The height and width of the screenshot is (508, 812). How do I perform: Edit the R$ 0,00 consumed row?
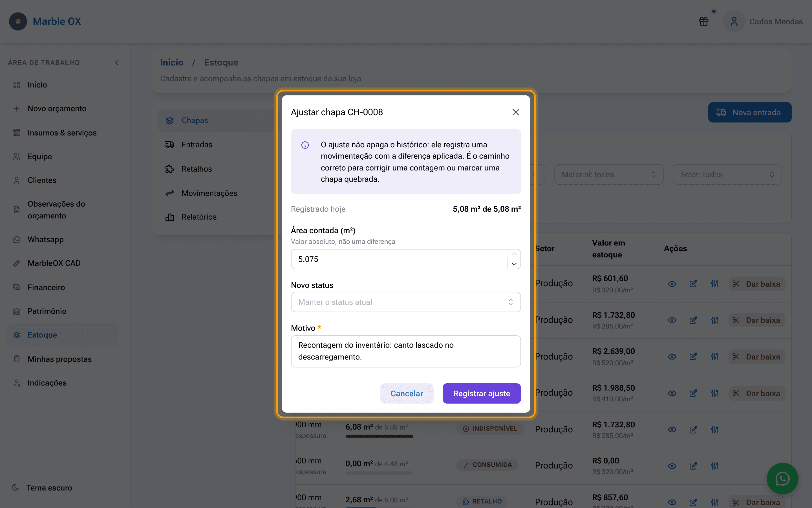click(x=693, y=466)
